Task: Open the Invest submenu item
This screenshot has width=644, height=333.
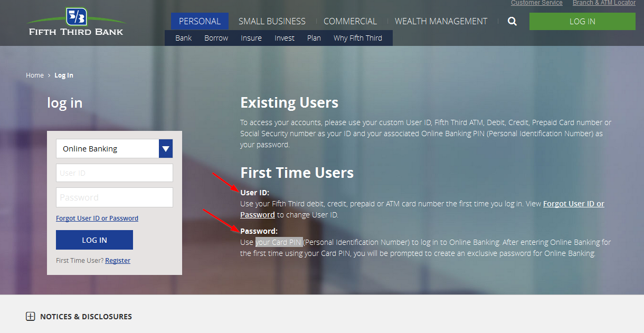Action: click(x=285, y=38)
